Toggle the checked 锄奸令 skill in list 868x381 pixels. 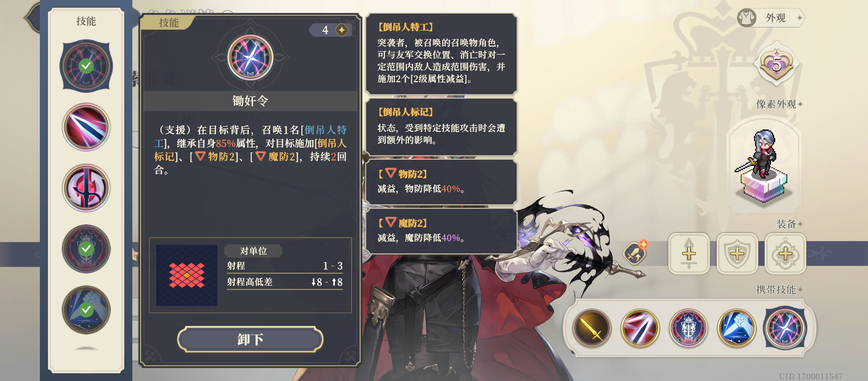coord(86,66)
